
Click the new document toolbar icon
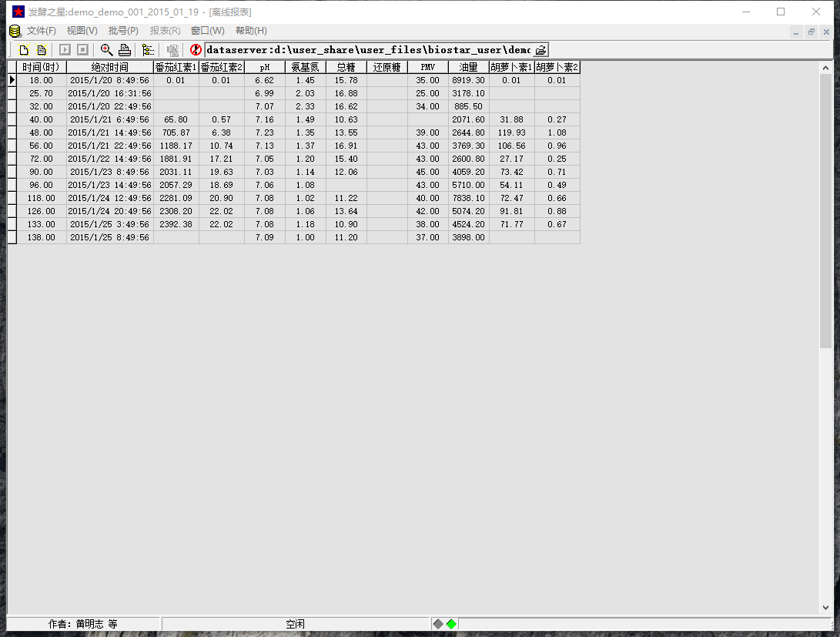(x=24, y=50)
